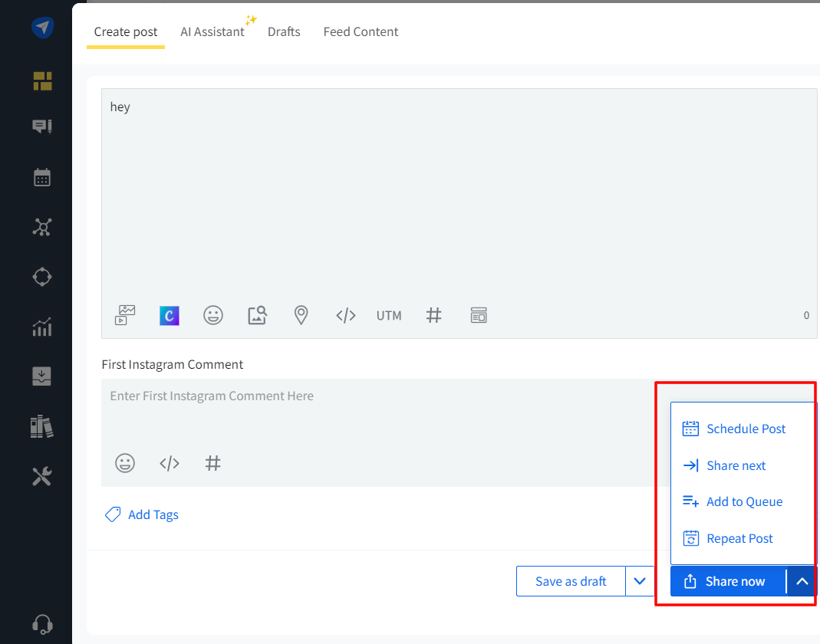Collapse the Share now options chevron
Screen dimensions: 820x644
coord(802,581)
